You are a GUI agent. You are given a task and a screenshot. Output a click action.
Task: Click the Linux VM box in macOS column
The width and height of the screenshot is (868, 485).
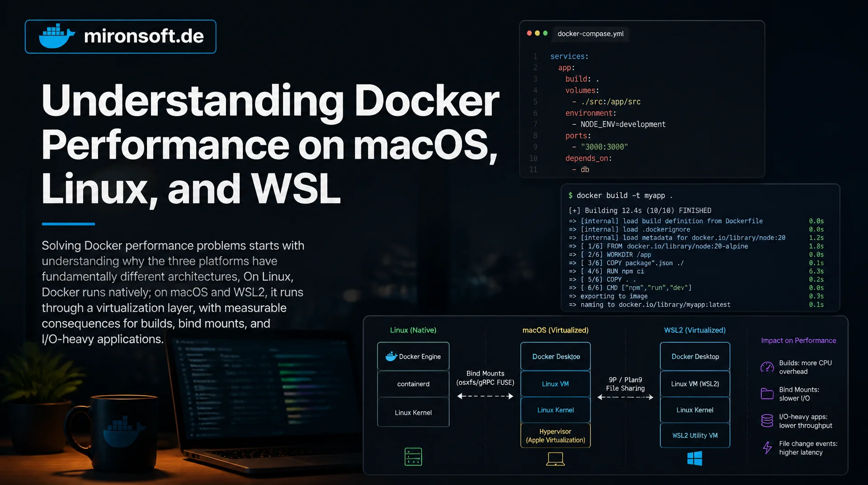555,384
